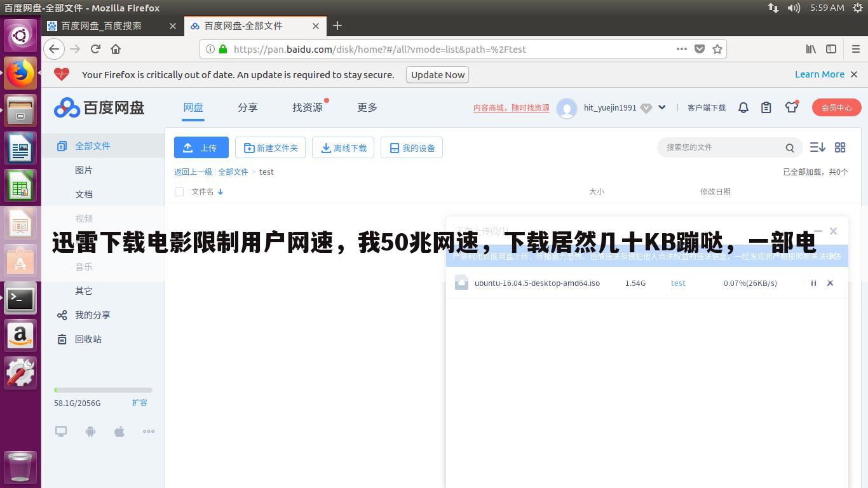Click the 上传 upload button
868x488 pixels.
pos(201,147)
